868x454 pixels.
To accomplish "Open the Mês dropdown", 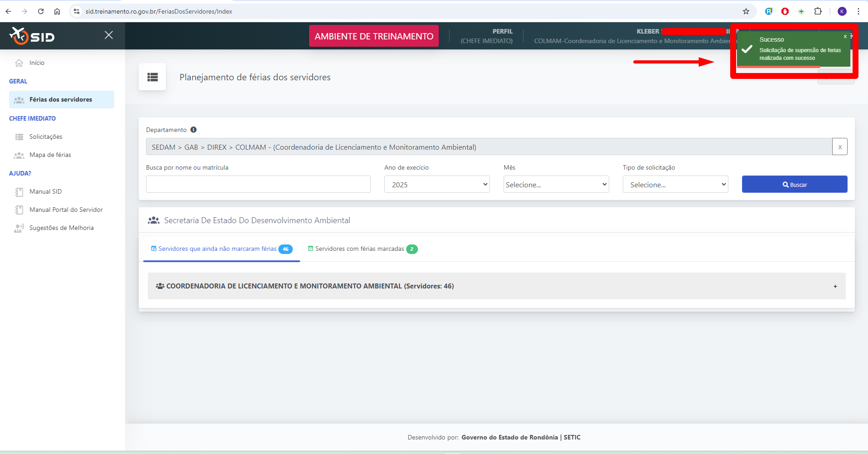I will 556,184.
